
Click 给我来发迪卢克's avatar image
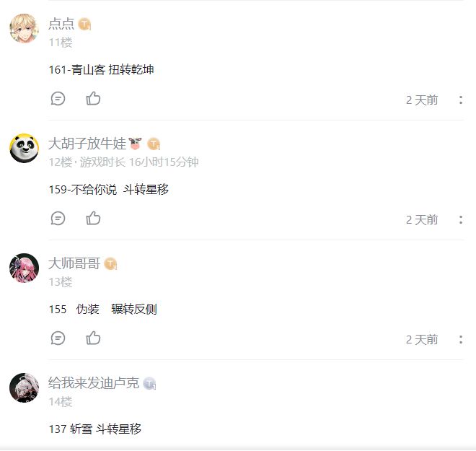click(24, 388)
